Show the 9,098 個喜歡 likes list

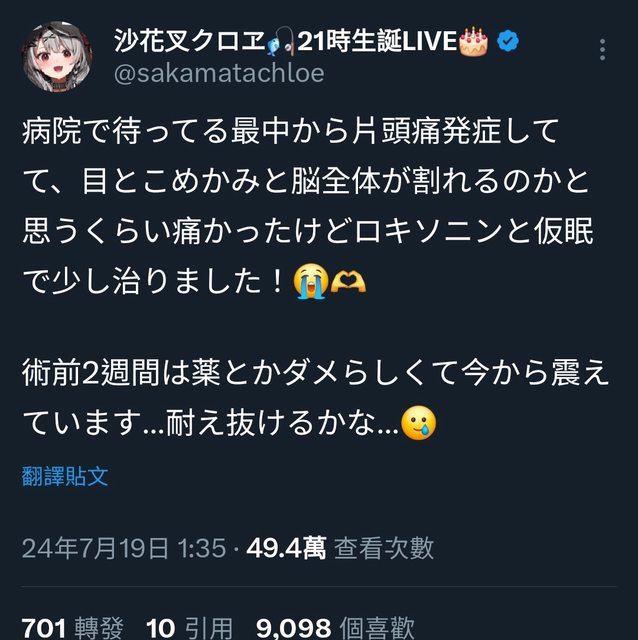[x=336, y=628]
